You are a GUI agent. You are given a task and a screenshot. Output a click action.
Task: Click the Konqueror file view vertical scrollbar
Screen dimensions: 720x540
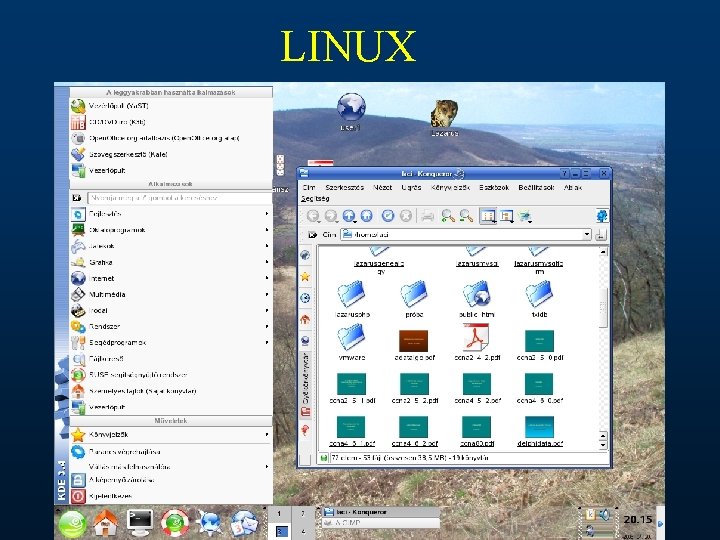click(x=603, y=308)
